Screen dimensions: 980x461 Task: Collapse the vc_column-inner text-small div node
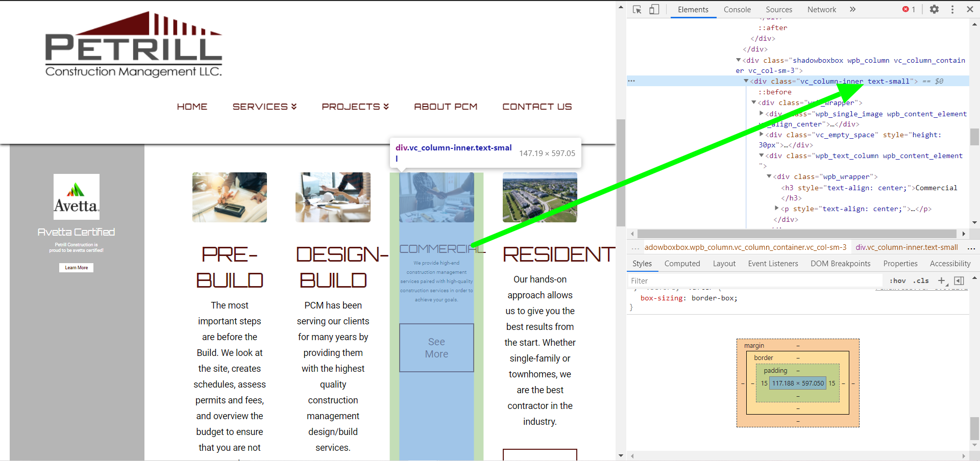coord(746,81)
